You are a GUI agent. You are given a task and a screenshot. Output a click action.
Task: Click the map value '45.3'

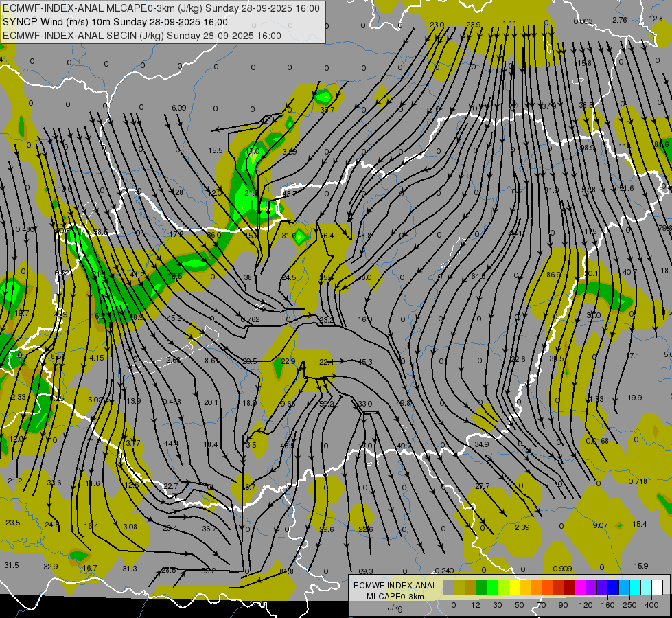coord(364,362)
